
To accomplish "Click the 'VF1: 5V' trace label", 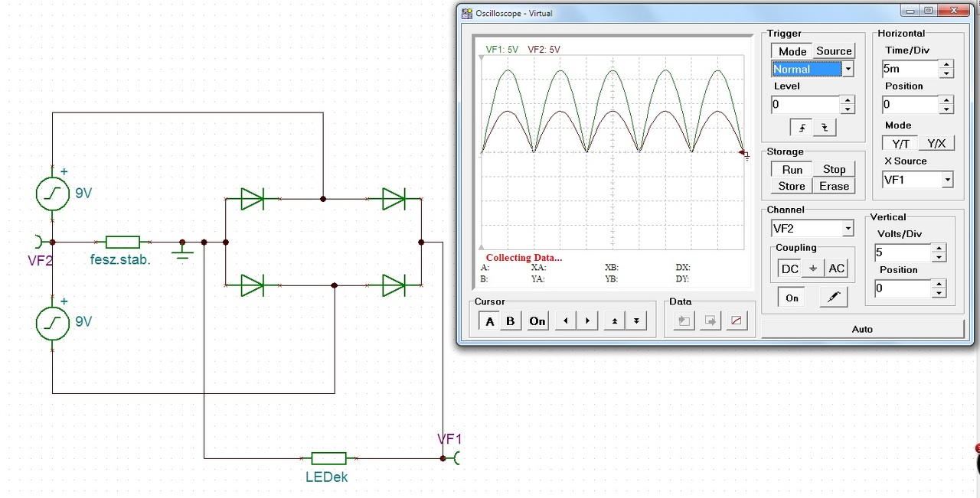I will [502, 50].
